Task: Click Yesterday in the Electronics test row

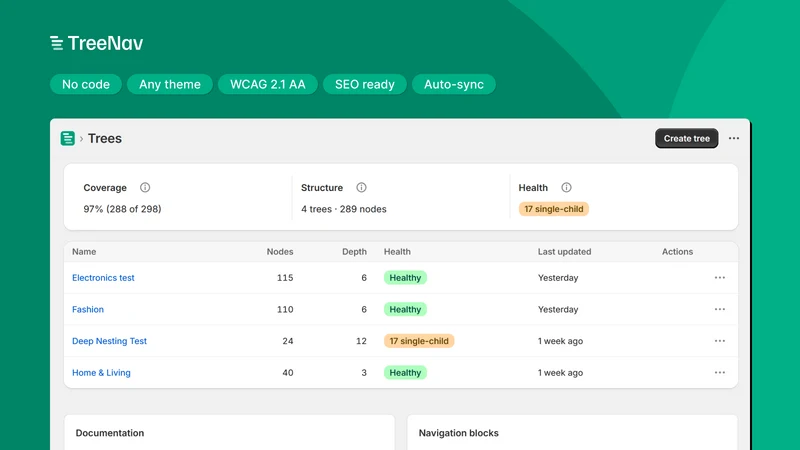Action: [558, 278]
